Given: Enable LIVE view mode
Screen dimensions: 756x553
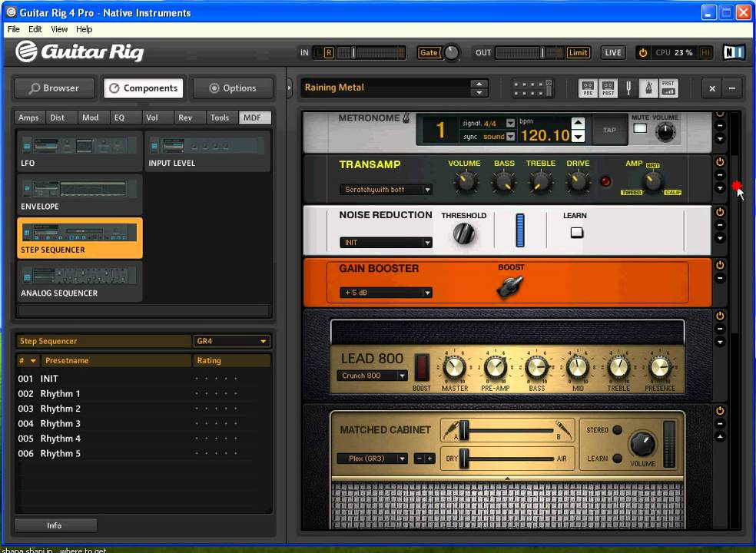Looking at the screenshot, I should click(x=613, y=52).
